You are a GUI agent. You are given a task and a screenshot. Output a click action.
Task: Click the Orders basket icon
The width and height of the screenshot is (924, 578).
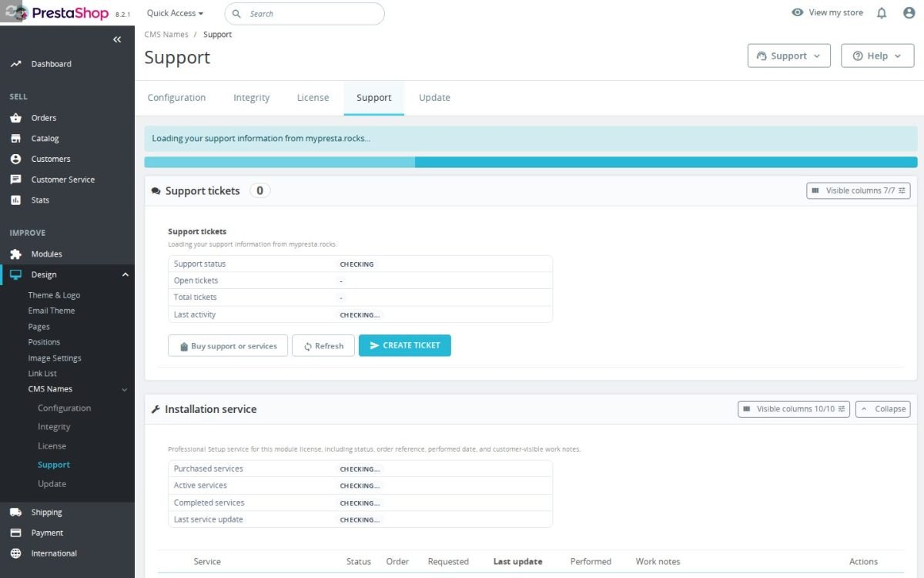[15, 118]
